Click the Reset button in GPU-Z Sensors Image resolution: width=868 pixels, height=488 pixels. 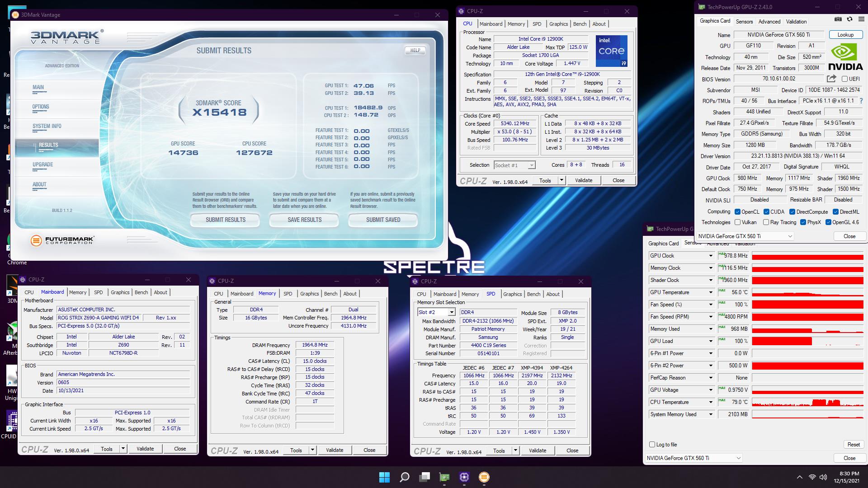pyautogui.click(x=854, y=445)
